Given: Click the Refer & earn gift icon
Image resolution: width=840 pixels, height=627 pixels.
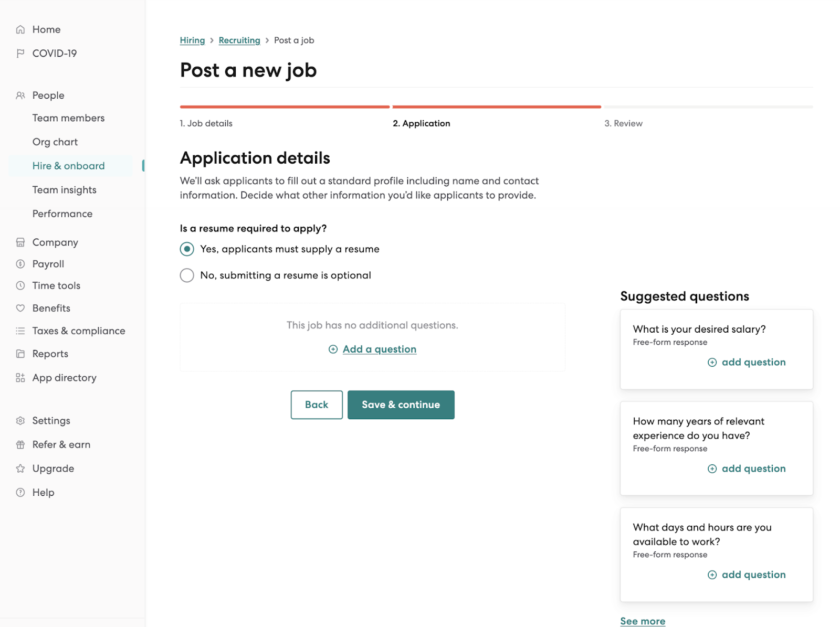Looking at the screenshot, I should (20, 445).
